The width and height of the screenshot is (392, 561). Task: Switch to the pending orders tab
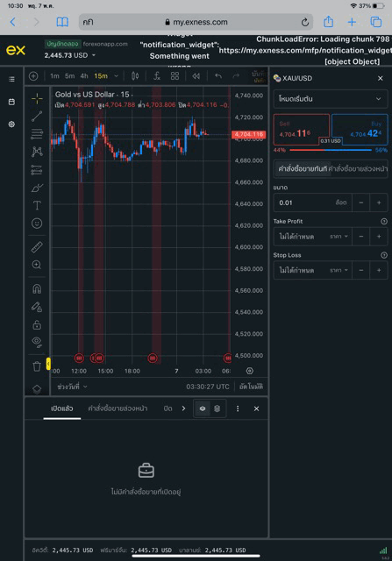click(118, 408)
